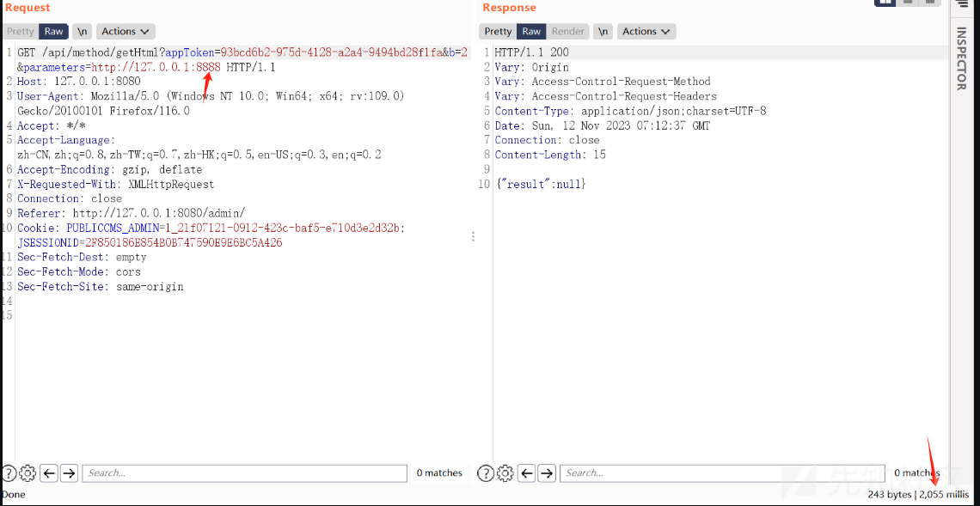Open the help icon below the Response pane
The height and width of the screenshot is (506, 980).
coord(486,472)
